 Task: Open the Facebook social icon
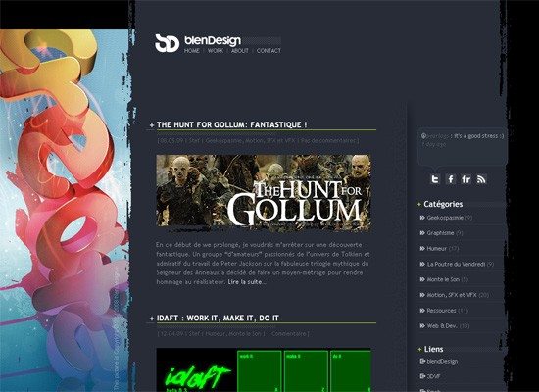tap(451, 179)
